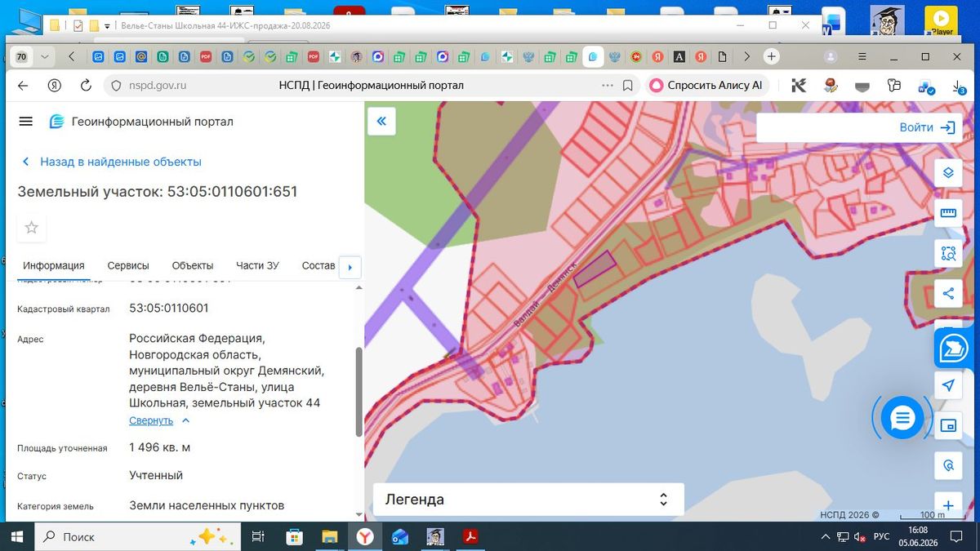Click the Геоинформационный портал logo
Image resolution: width=980 pixels, height=551 pixels.
click(x=56, y=122)
